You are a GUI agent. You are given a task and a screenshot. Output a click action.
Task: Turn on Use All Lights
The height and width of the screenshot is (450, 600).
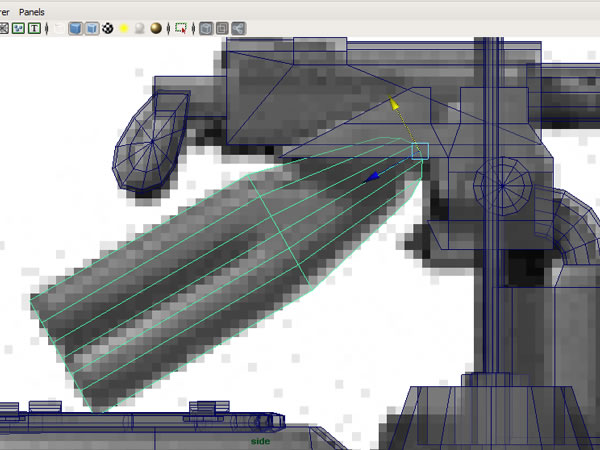coord(124,28)
